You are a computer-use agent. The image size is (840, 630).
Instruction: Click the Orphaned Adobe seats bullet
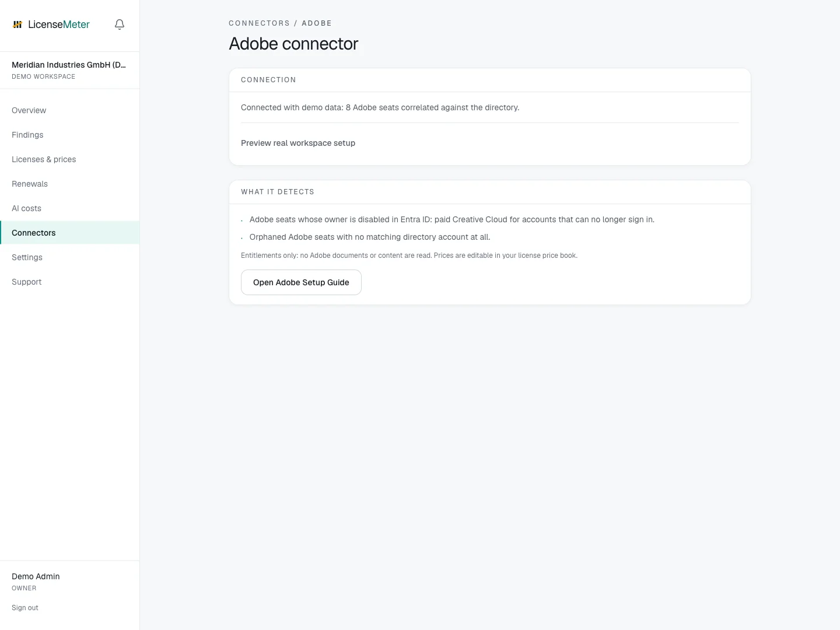(x=370, y=237)
